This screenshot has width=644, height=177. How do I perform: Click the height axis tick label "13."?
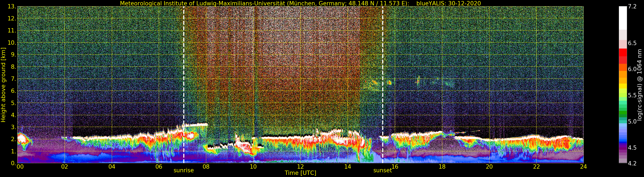12,6
